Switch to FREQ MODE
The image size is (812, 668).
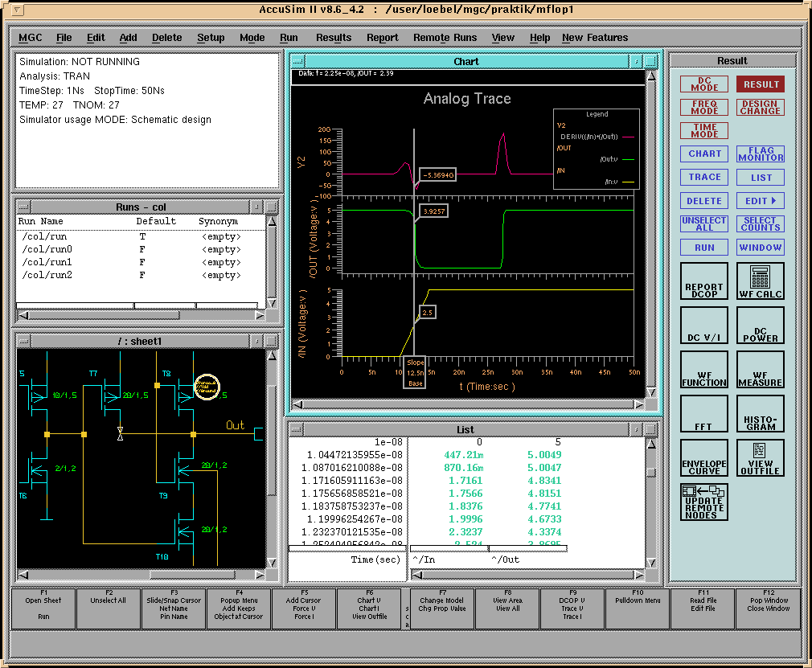(703, 107)
